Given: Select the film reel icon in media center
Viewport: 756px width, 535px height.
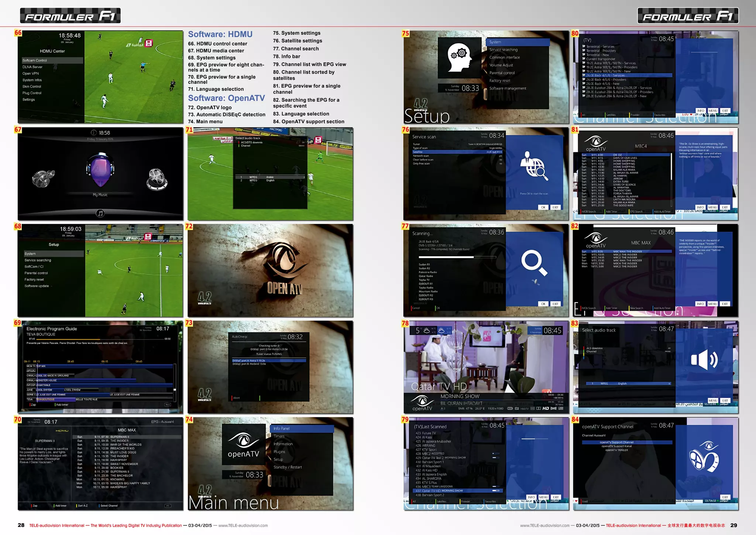Looking at the screenshot, I should [157, 179].
